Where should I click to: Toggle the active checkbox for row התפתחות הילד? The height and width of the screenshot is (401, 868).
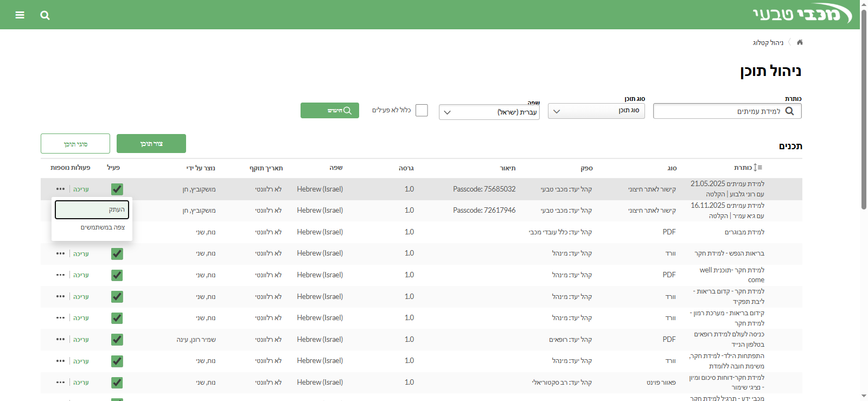[117, 361]
